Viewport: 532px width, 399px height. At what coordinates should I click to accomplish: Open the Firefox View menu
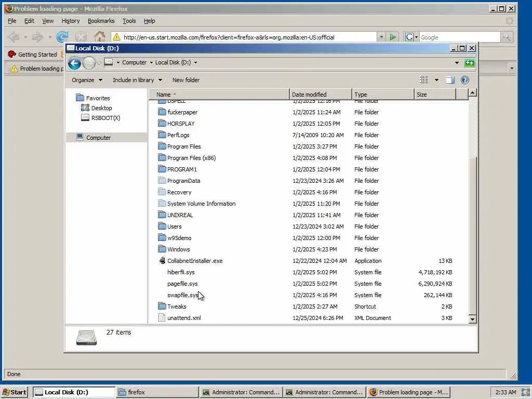coord(48,21)
